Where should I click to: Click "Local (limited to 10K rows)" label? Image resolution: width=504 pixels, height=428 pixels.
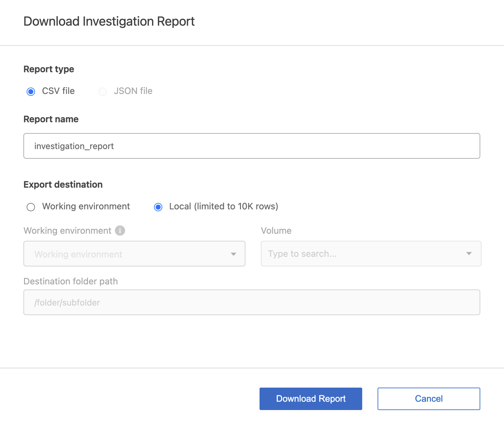(224, 206)
